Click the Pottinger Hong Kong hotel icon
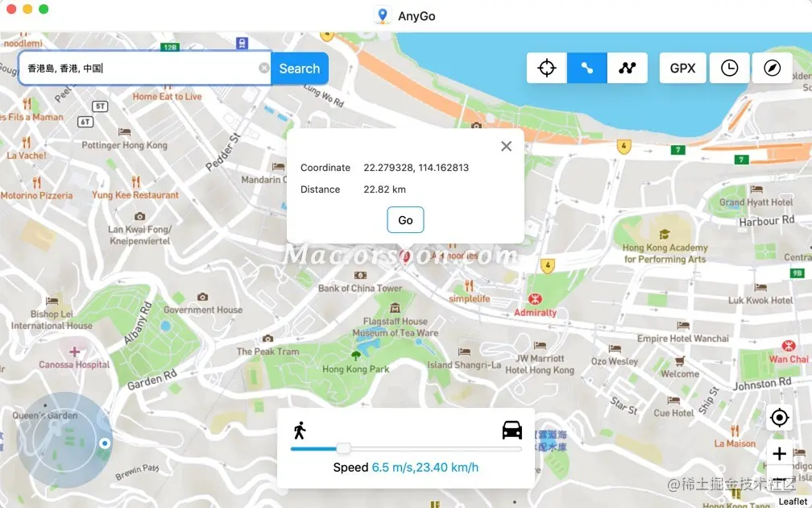The height and width of the screenshot is (508, 812). click(x=124, y=132)
